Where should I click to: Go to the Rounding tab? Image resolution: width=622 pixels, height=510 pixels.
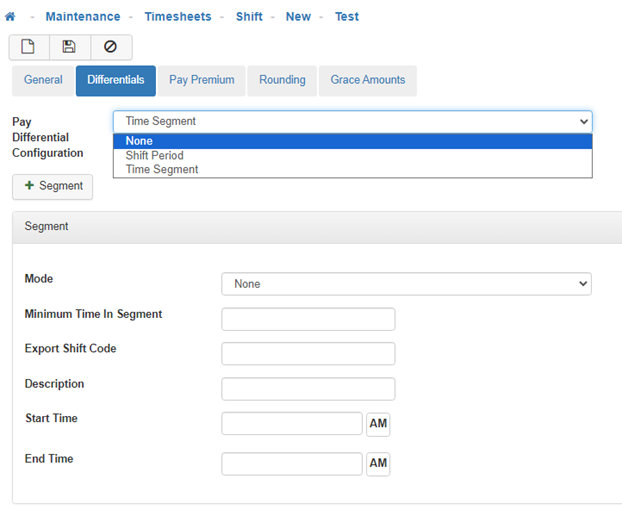(x=282, y=80)
